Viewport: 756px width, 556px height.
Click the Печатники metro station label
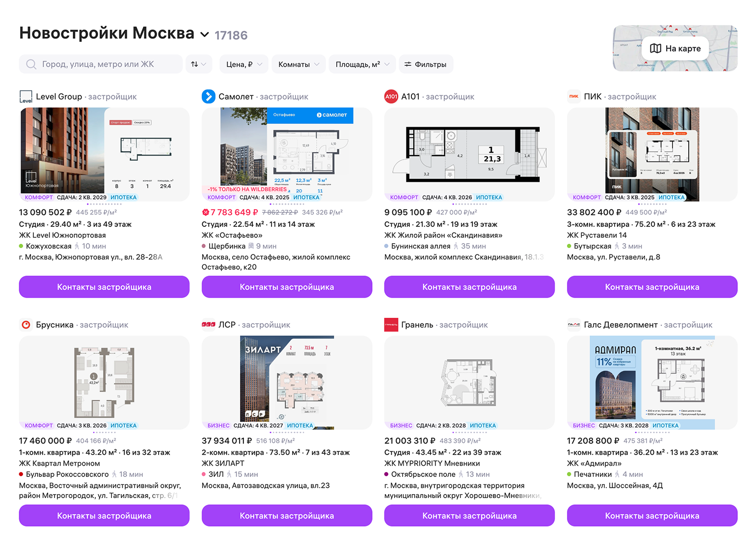593,474
